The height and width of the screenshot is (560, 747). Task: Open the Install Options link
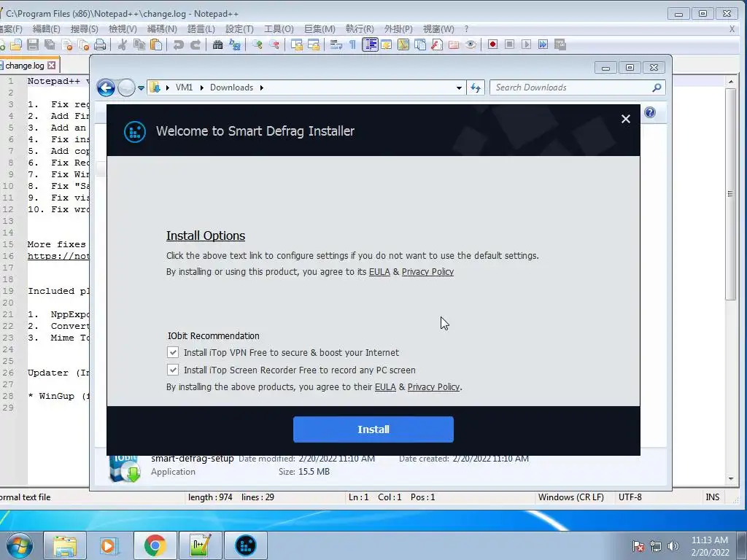click(205, 236)
